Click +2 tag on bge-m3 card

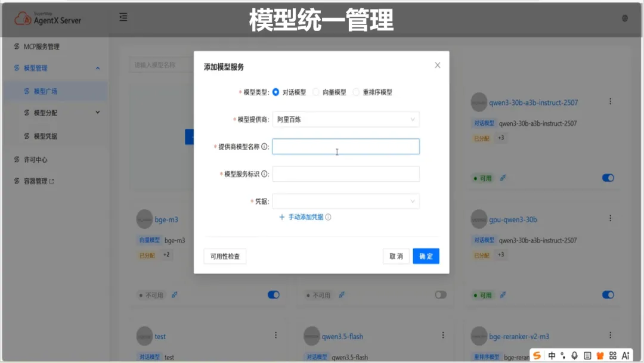tap(166, 255)
